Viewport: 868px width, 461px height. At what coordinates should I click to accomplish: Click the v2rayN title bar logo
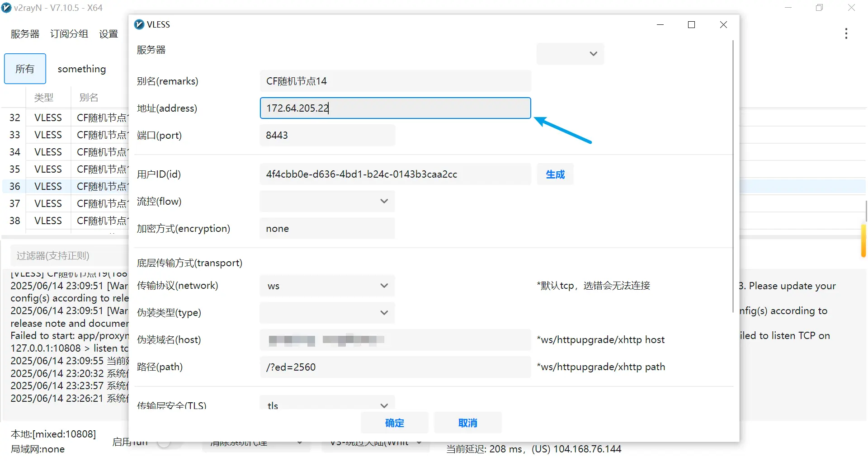[6, 8]
